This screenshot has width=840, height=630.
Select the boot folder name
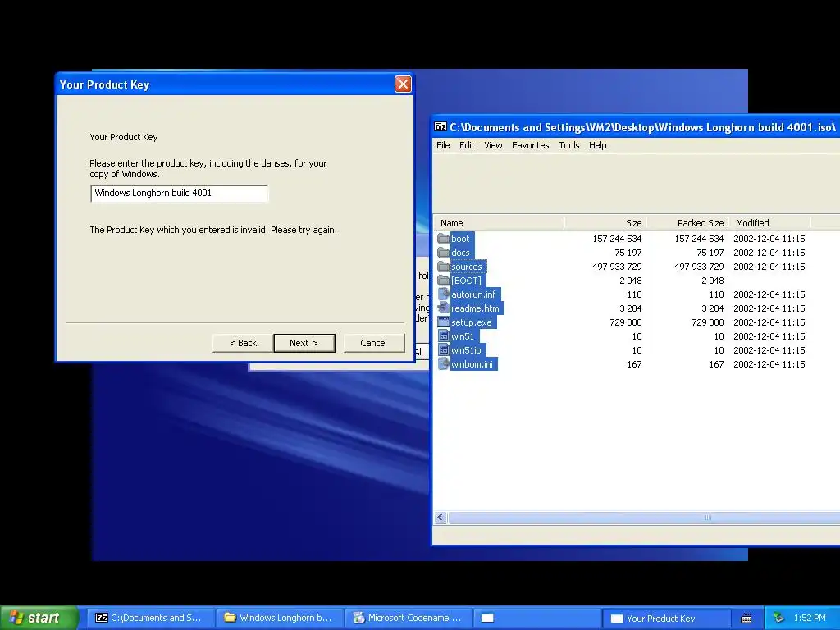click(460, 239)
